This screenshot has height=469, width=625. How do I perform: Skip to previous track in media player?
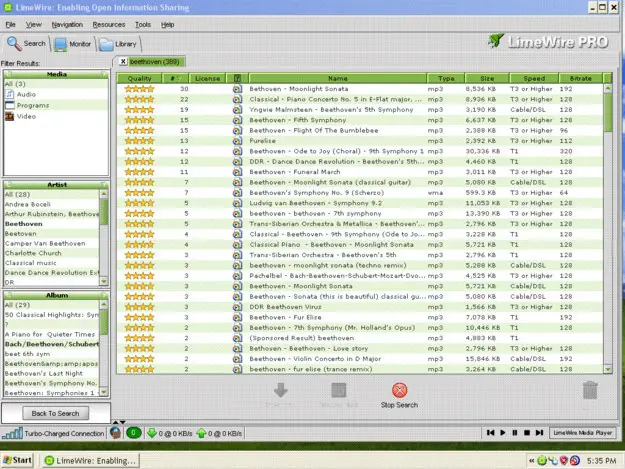click(490, 433)
